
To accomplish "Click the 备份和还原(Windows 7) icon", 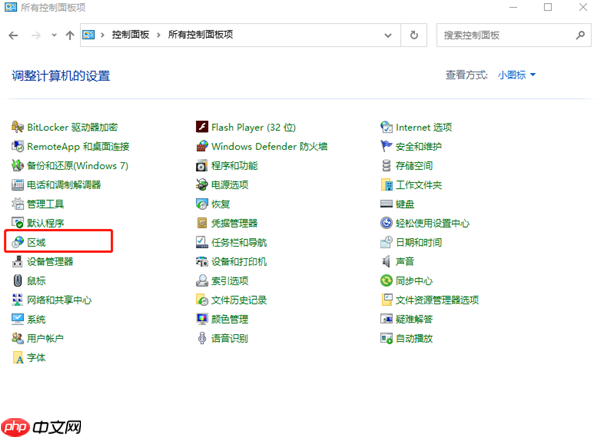I will 18,165.
